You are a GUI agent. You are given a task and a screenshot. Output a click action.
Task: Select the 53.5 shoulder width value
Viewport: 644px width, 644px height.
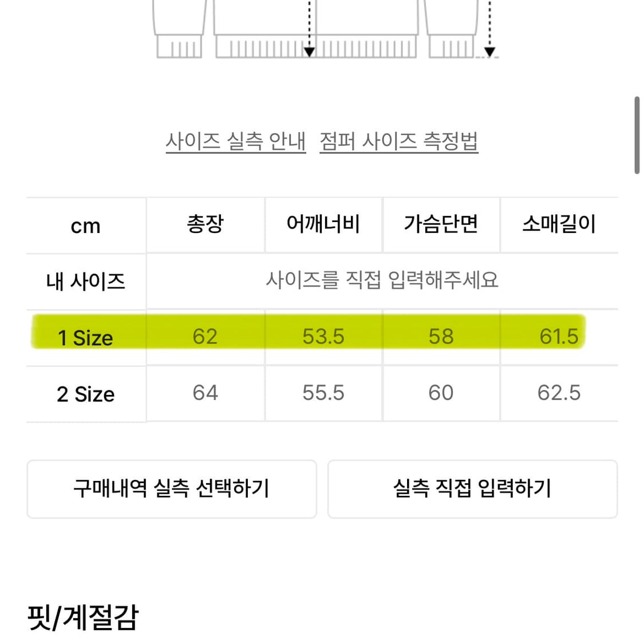coord(323,338)
